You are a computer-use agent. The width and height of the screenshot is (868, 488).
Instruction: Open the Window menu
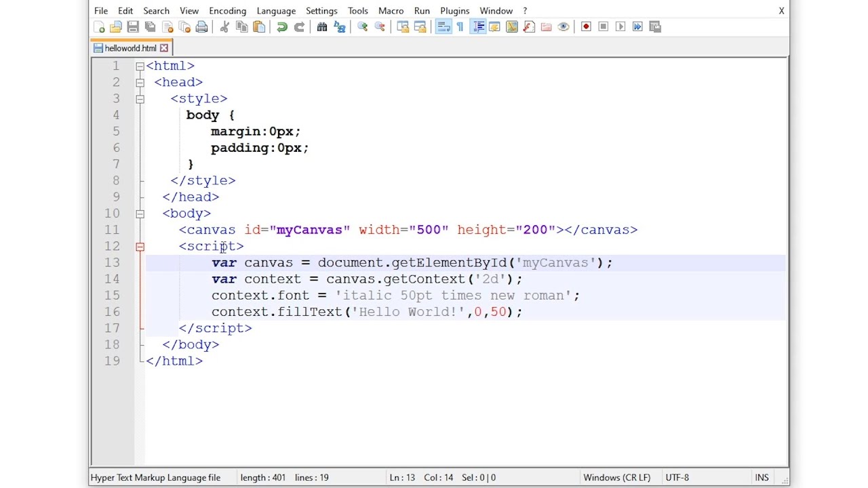[496, 11]
